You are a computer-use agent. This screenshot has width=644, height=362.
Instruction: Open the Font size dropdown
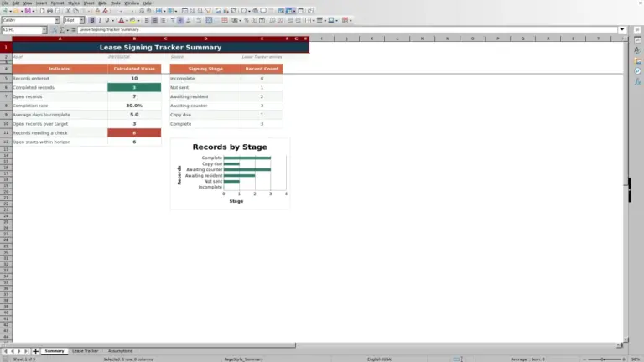coord(81,20)
